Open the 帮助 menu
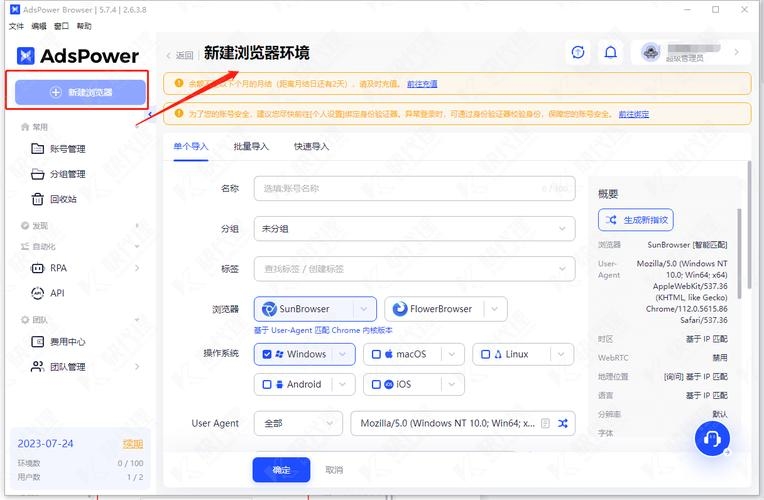 (x=84, y=26)
